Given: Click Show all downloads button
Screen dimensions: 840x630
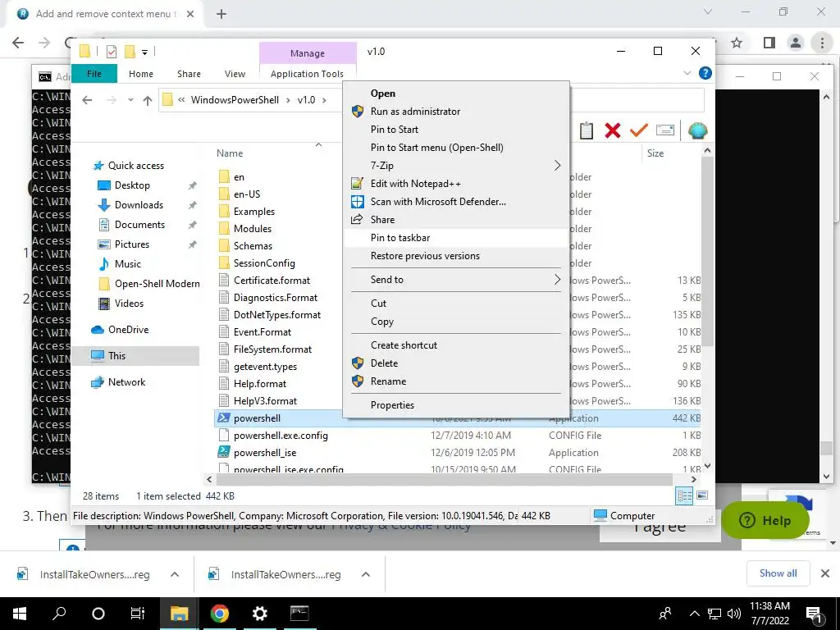Looking at the screenshot, I should [778, 573].
